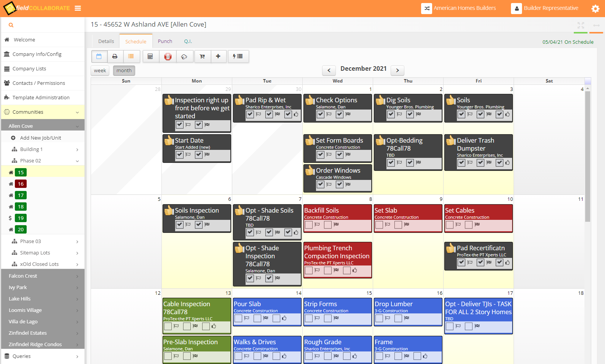Click the print schedule icon
The image size is (605, 364).
115,56
